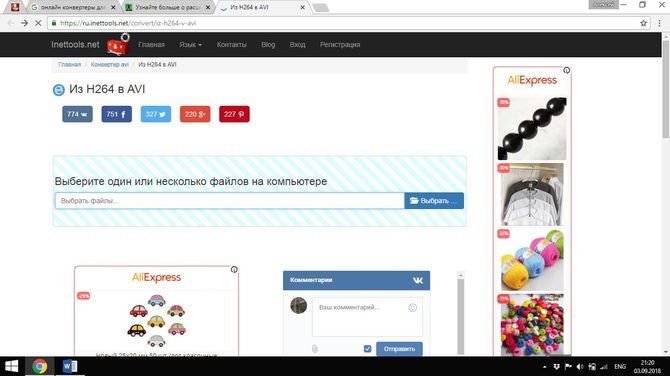Send comment with the Отправить button

[x=399, y=349]
